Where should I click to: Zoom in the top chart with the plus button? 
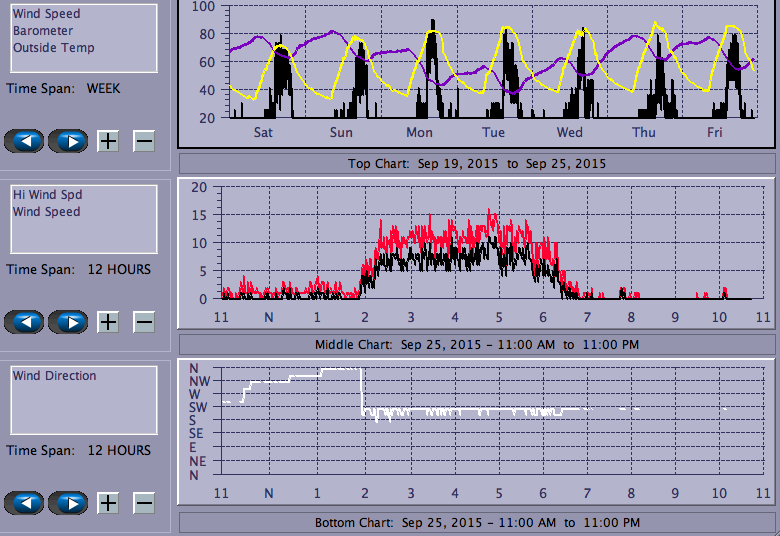click(x=108, y=141)
